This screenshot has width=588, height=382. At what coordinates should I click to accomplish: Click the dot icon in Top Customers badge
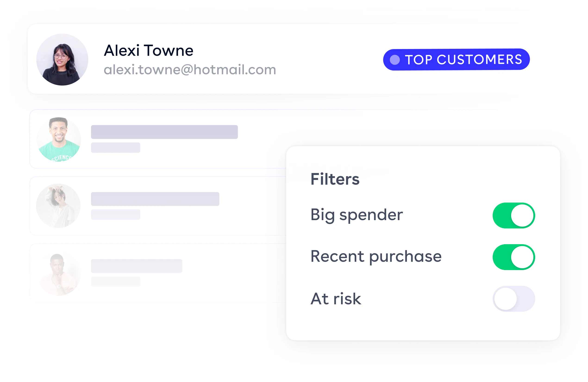[395, 60]
